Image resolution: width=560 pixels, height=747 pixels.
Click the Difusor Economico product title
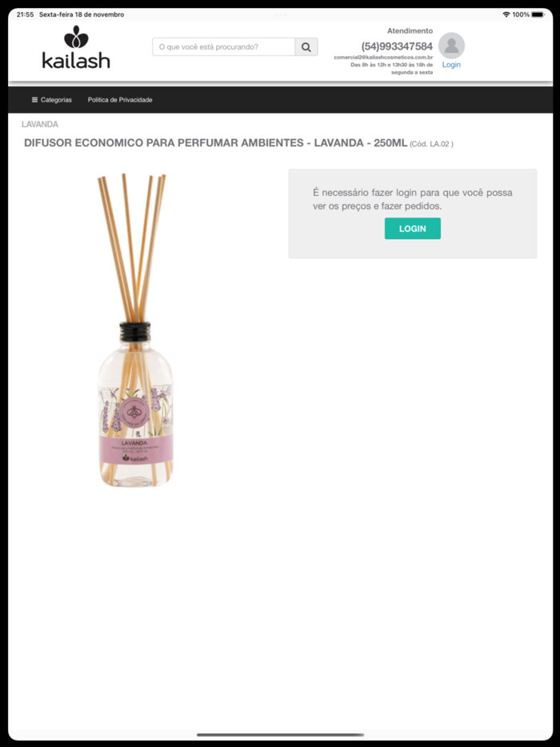tap(215, 143)
